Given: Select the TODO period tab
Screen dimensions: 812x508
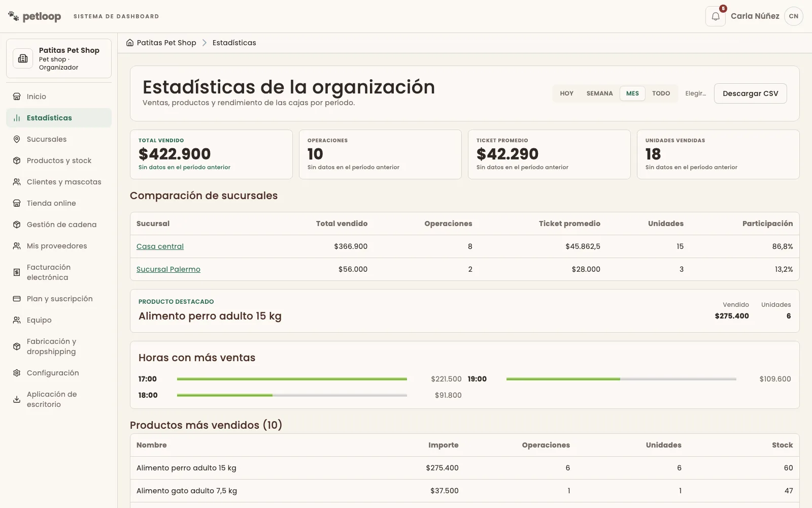Looking at the screenshot, I should point(661,93).
